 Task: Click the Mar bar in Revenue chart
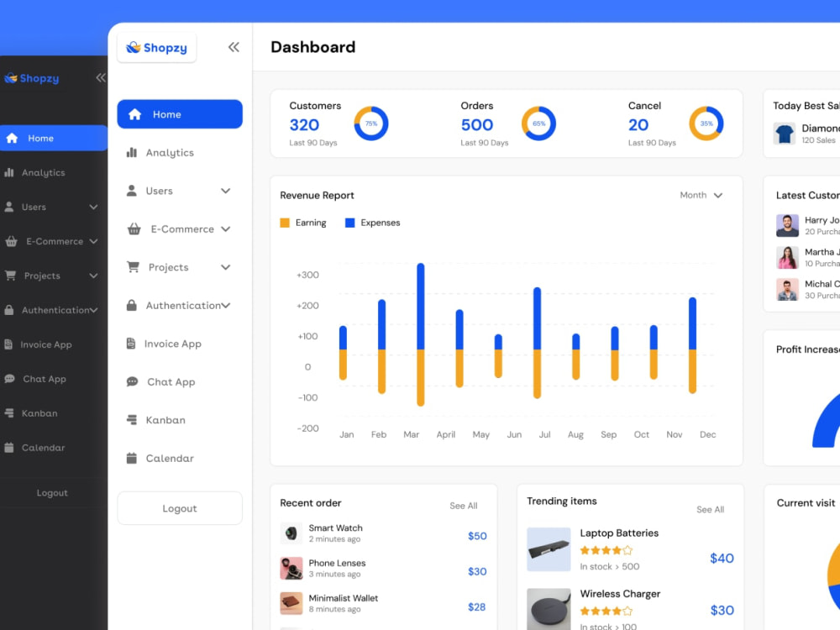click(x=421, y=334)
